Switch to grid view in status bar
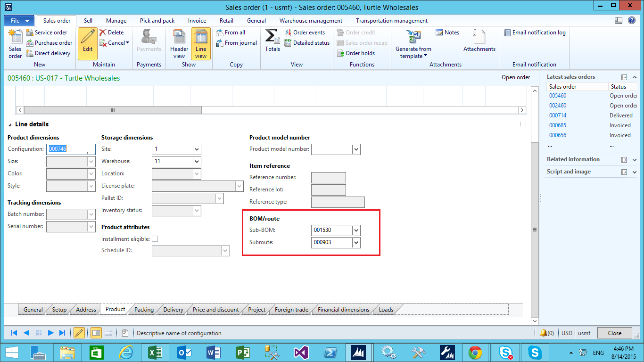Screen dimensions: 644x362 point(108,333)
